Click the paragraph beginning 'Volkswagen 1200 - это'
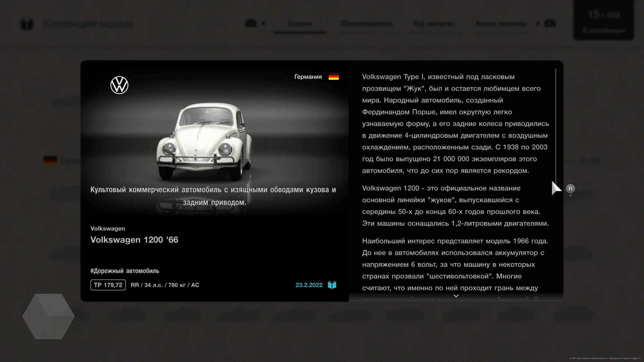644x362 pixels. click(455, 206)
